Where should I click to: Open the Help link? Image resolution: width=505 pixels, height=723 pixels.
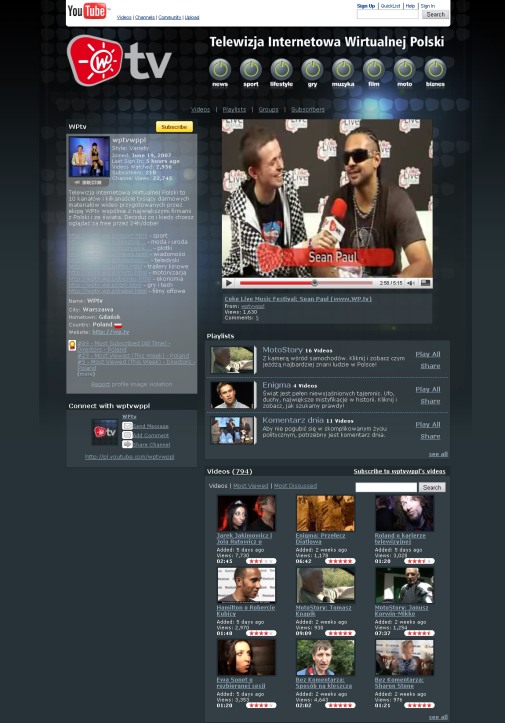click(410, 6)
